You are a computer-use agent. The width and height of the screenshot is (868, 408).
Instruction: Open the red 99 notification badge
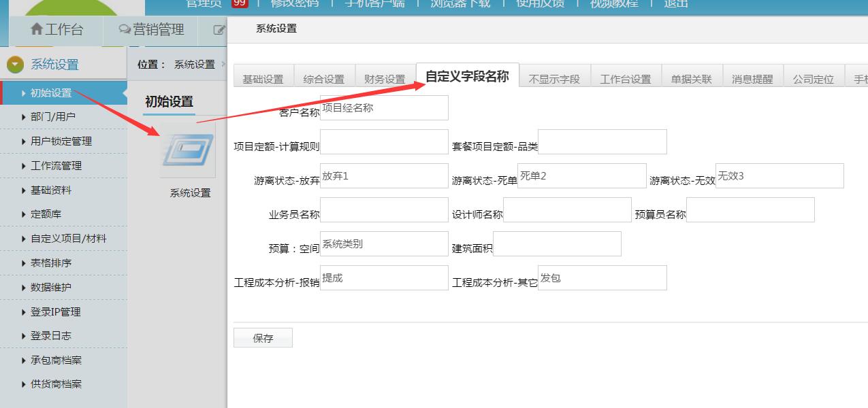pos(240,3)
